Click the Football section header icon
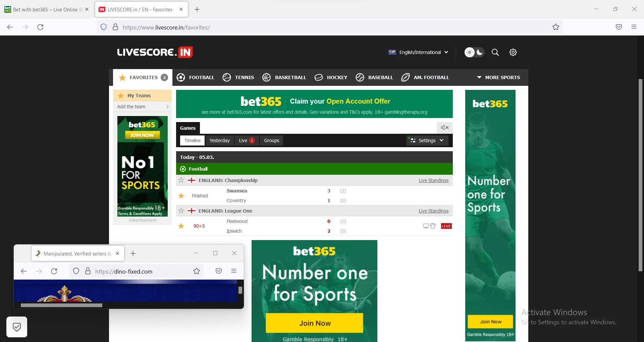 click(183, 169)
